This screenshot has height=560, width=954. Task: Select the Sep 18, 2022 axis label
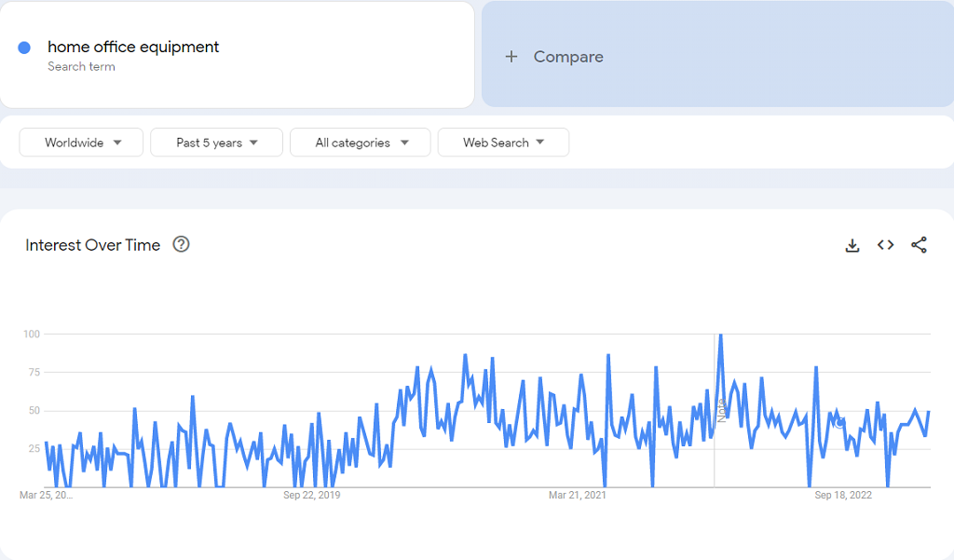(x=843, y=495)
